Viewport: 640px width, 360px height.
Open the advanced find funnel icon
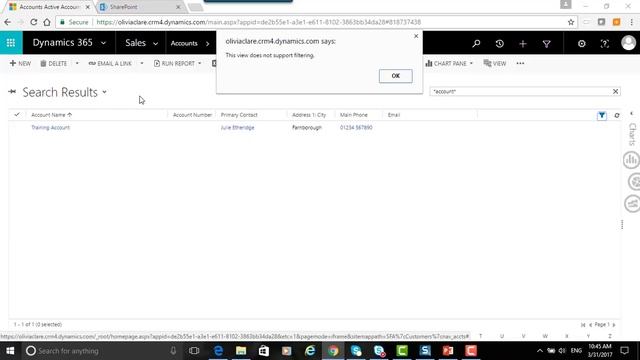(547, 43)
